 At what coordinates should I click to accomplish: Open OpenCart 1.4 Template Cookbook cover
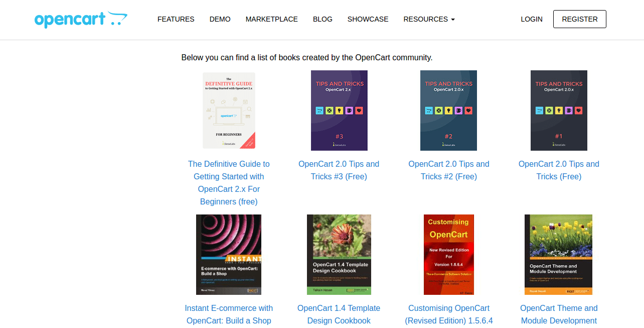click(339, 255)
